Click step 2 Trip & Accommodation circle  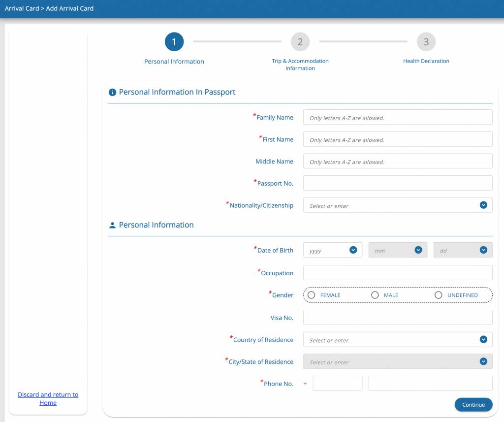(300, 42)
